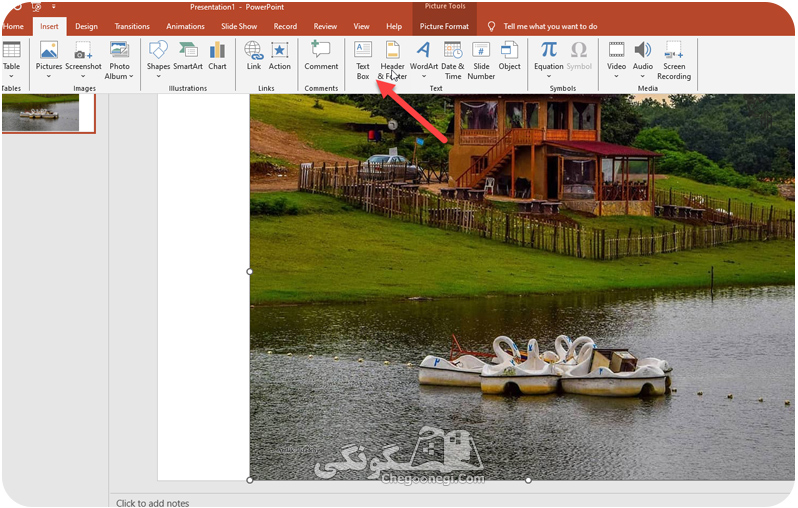The height and width of the screenshot is (508, 798).
Task: Insert a Video
Action: pyautogui.click(x=616, y=49)
